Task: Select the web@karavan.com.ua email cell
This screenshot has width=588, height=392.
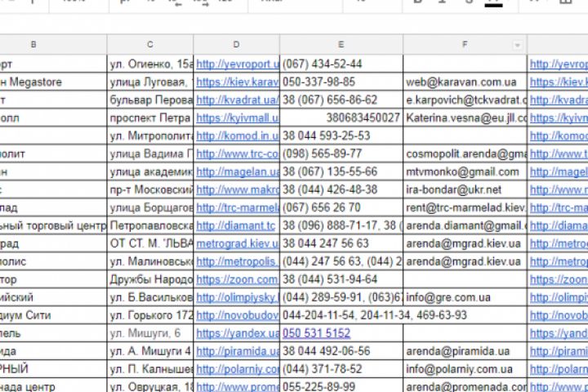Action: pyautogui.click(x=465, y=82)
